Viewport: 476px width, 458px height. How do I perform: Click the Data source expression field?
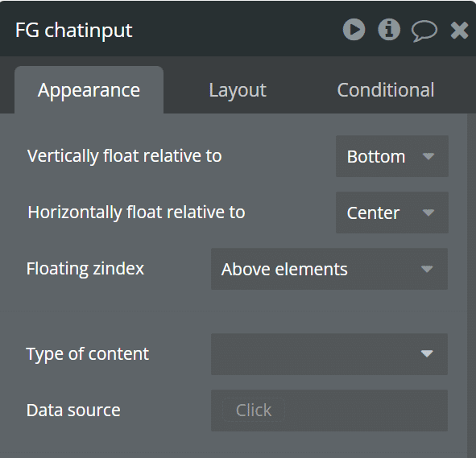click(329, 411)
